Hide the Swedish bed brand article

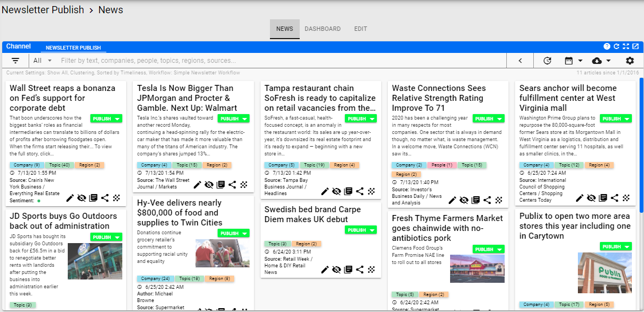pyautogui.click(x=337, y=270)
